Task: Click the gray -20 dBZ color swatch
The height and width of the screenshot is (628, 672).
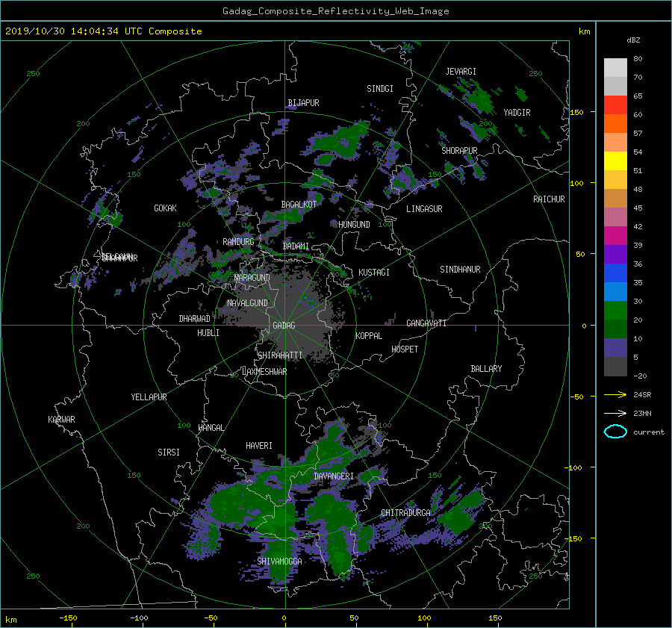Action: 615,367
